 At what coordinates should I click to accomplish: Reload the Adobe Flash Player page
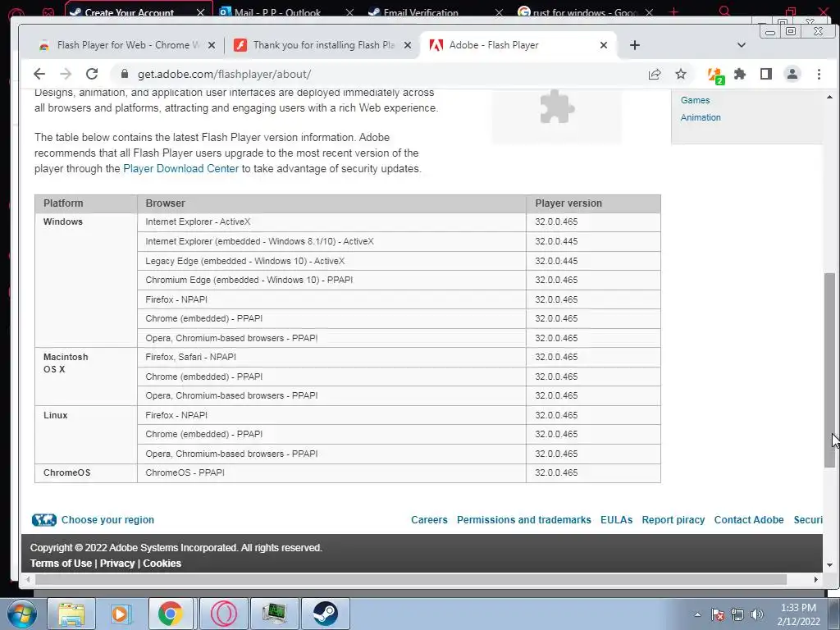pos(92,74)
